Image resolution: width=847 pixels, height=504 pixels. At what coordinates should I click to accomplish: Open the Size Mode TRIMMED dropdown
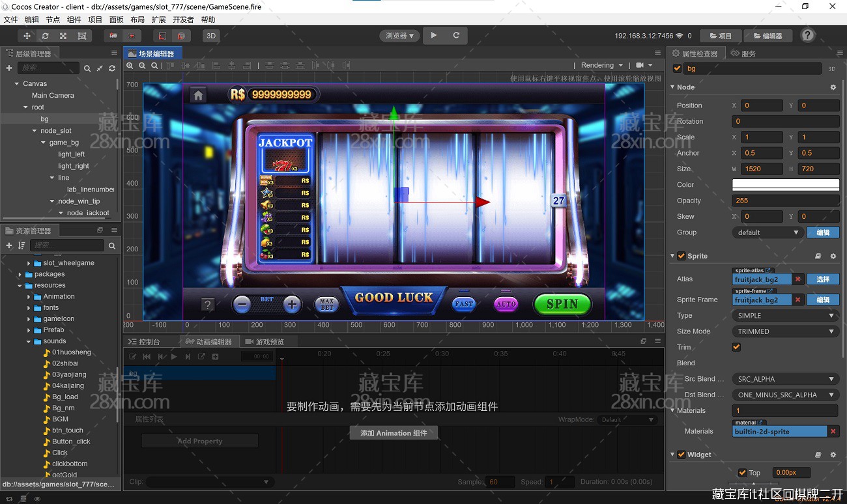pos(785,331)
